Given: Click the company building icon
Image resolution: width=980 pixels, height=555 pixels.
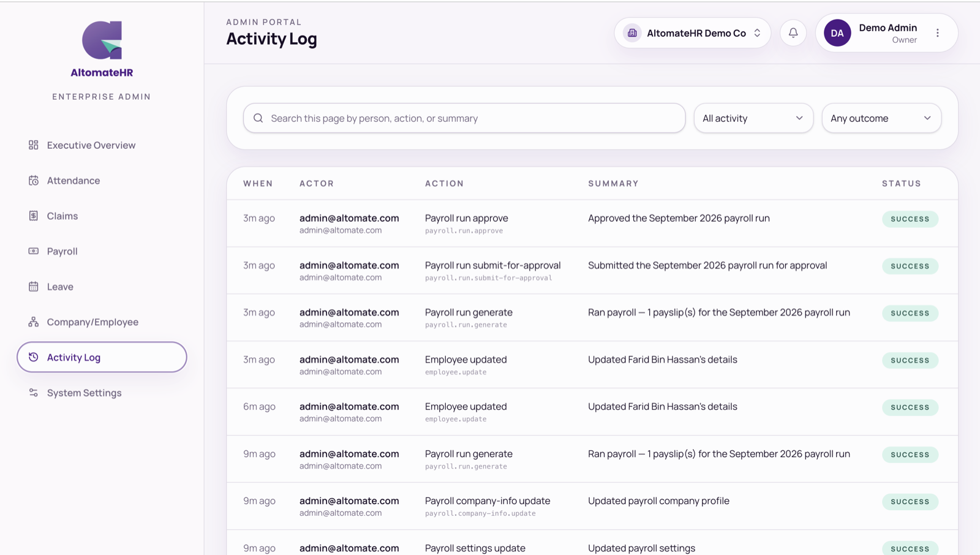Looking at the screenshot, I should pos(632,33).
